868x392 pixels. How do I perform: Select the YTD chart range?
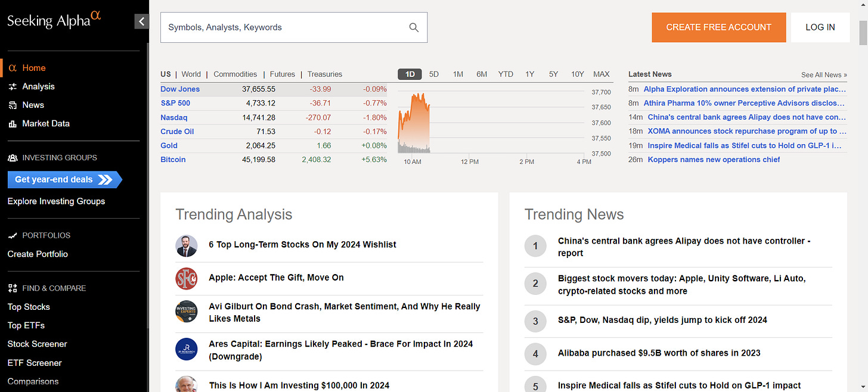[x=506, y=74]
